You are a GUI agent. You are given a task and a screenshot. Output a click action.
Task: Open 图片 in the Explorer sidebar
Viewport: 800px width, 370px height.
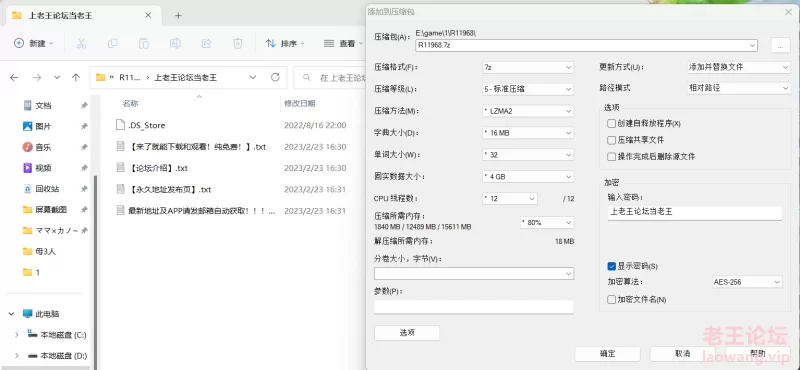(43, 126)
